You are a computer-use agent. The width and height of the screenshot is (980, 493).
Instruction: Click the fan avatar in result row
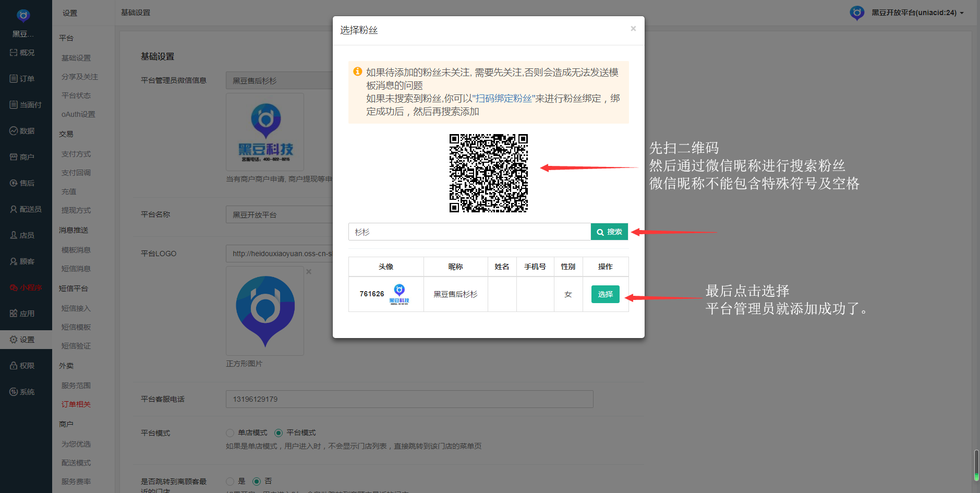(x=400, y=294)
